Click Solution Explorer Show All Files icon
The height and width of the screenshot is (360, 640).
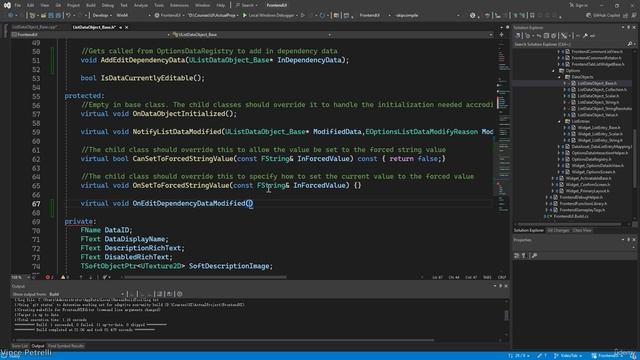coord(554,36)
